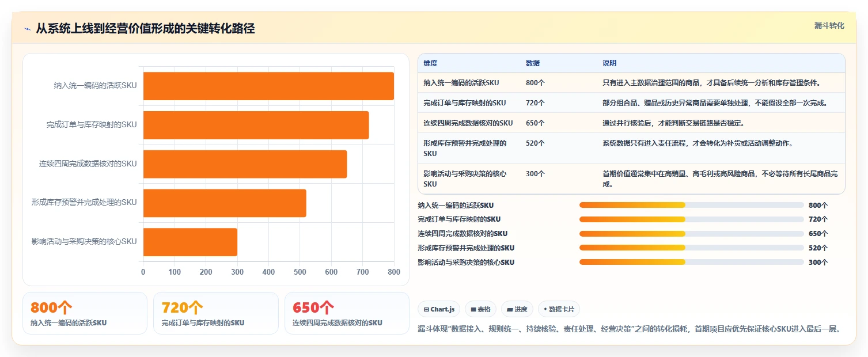Open the 650个 data card

[x=347, y=313]
